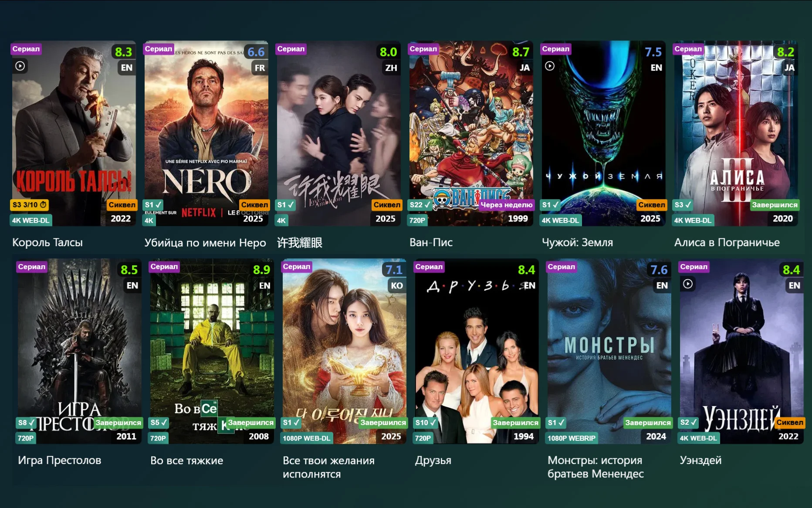Click the FR language badge on Nero poster
This screenshot has width=812, height=508.
260,68
